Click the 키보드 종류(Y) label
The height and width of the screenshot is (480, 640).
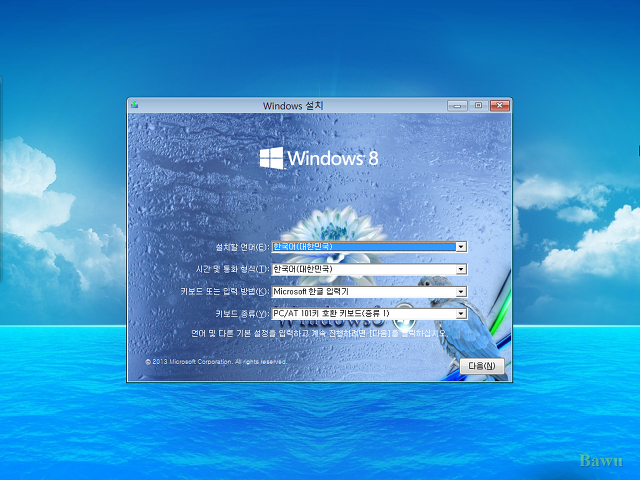tap(242, 313)
